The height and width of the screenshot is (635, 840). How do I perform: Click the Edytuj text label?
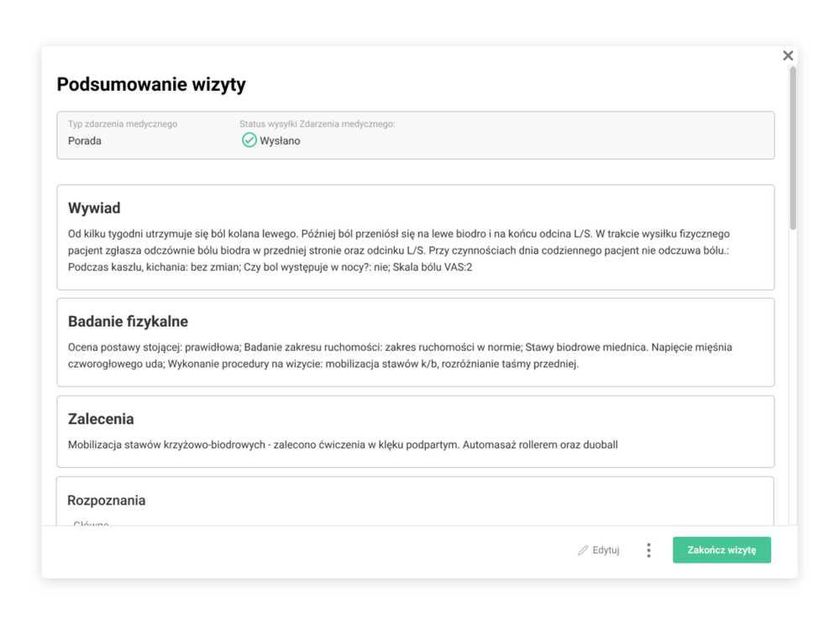(x=606, y=550)
